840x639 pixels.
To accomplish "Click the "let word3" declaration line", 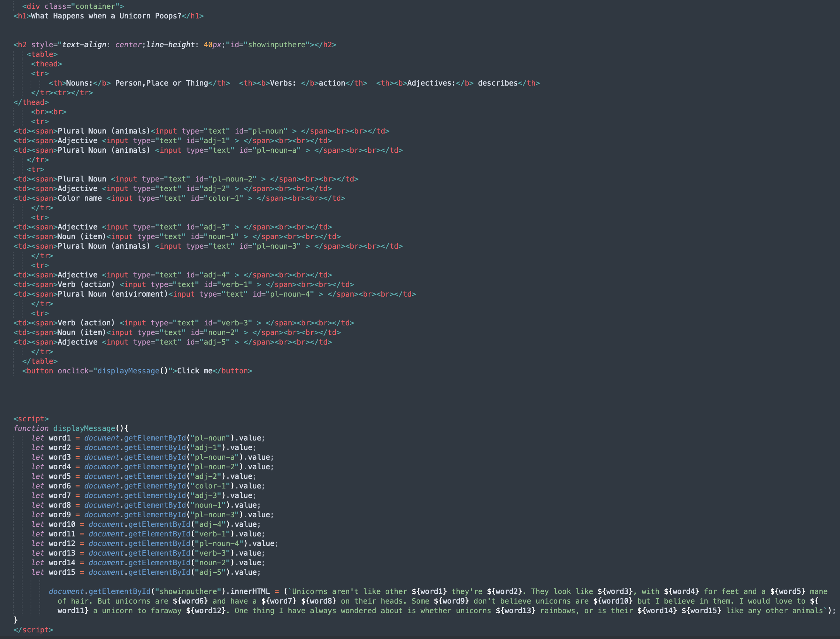I will (152, 457).
